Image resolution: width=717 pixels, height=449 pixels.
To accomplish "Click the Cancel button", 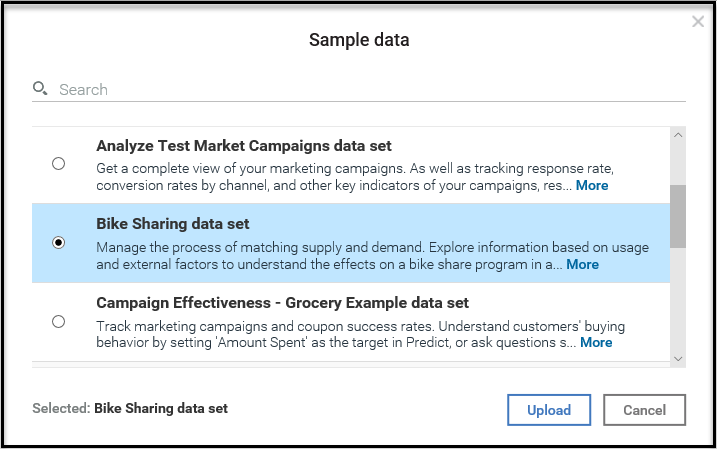I will click(x=644, y=410).
